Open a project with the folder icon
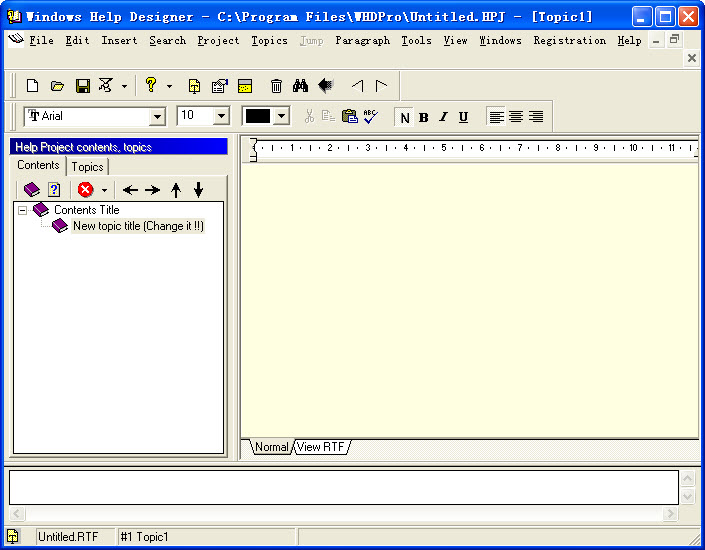This screenshot has width=705, height=550. (57, 85)
